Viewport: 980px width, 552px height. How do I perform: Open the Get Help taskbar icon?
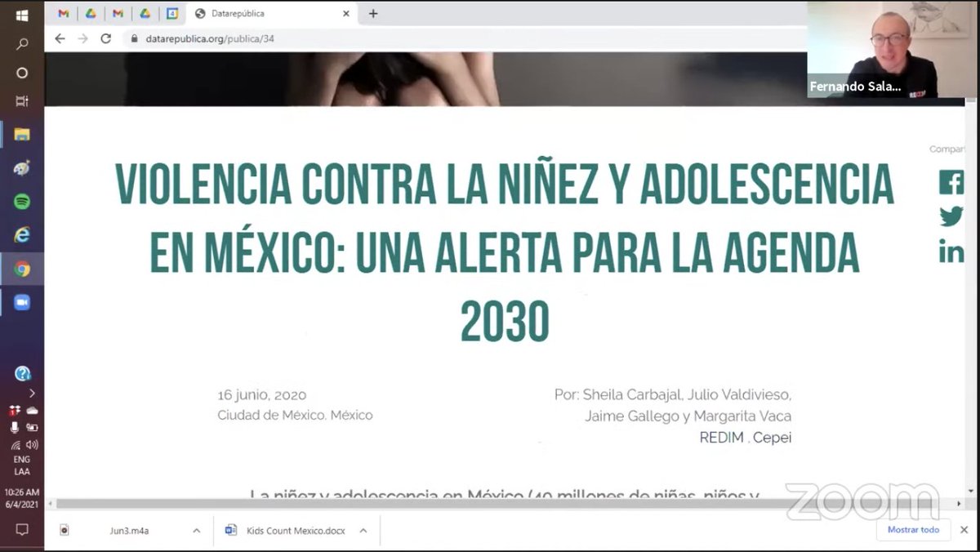point(22,374)
